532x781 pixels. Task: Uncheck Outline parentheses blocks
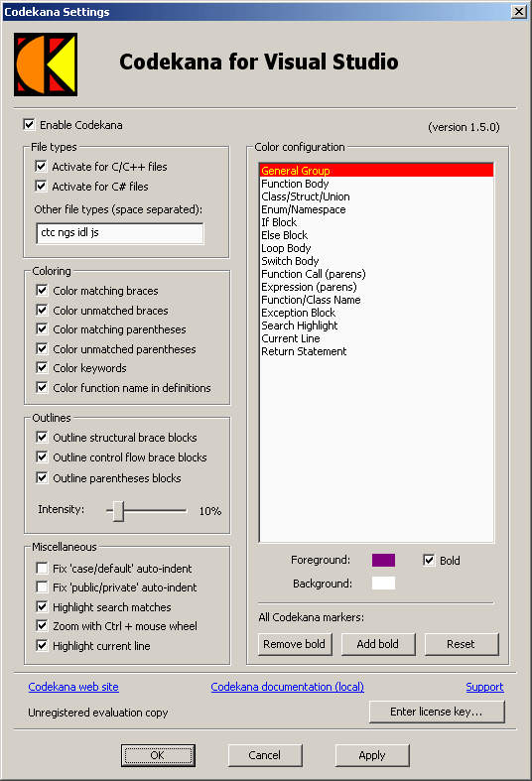[x=42, y=478]
